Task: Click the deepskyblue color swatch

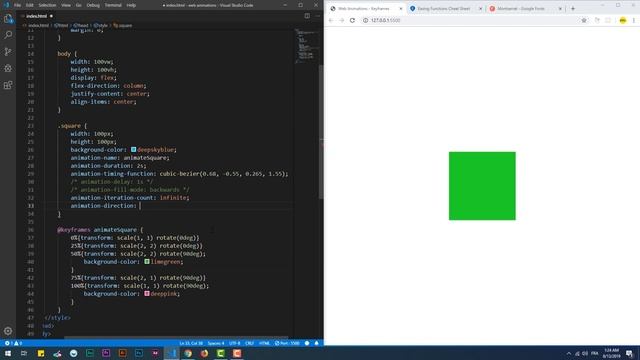Action: coord(133,150)
